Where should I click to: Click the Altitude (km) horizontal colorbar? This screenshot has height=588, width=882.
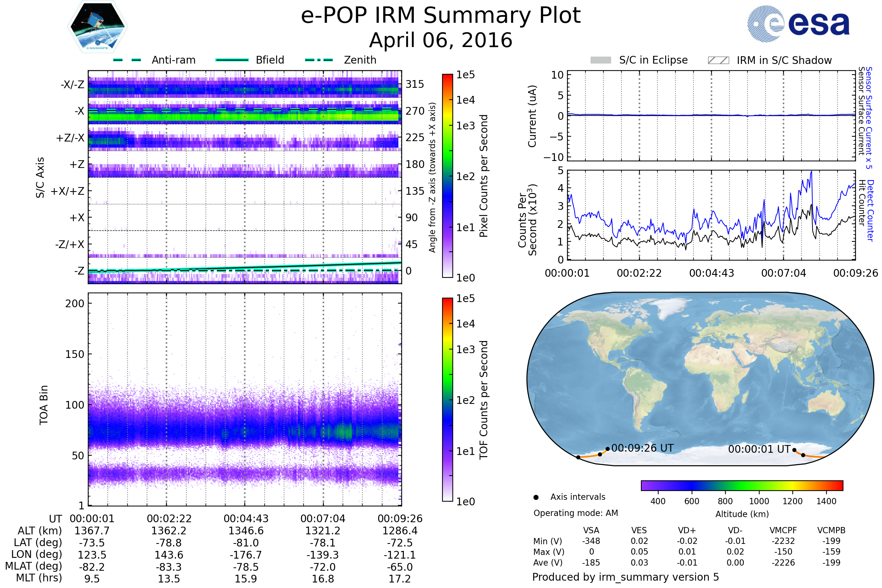[742, 485]
